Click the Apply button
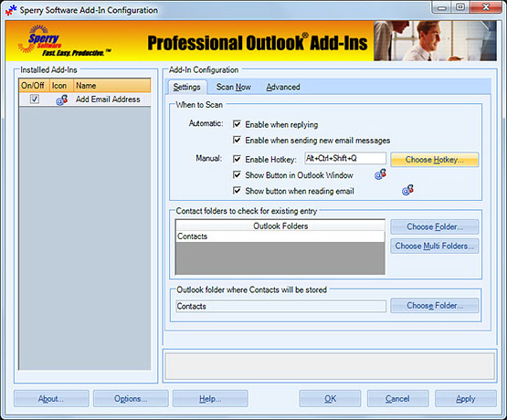The image size is (507, 420). click(466, 399)
